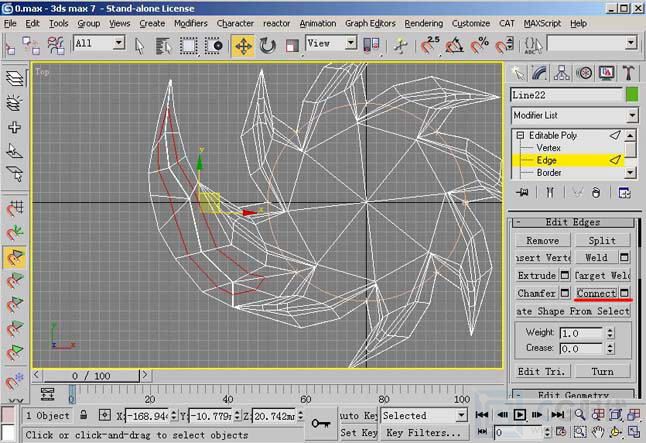Click the Chamfer button
This screenshot has width=646, height=443.
(x=537, y=293)
